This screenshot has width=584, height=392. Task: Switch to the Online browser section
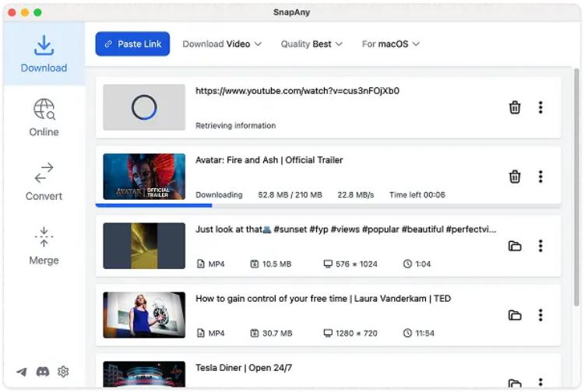(44, 117)
